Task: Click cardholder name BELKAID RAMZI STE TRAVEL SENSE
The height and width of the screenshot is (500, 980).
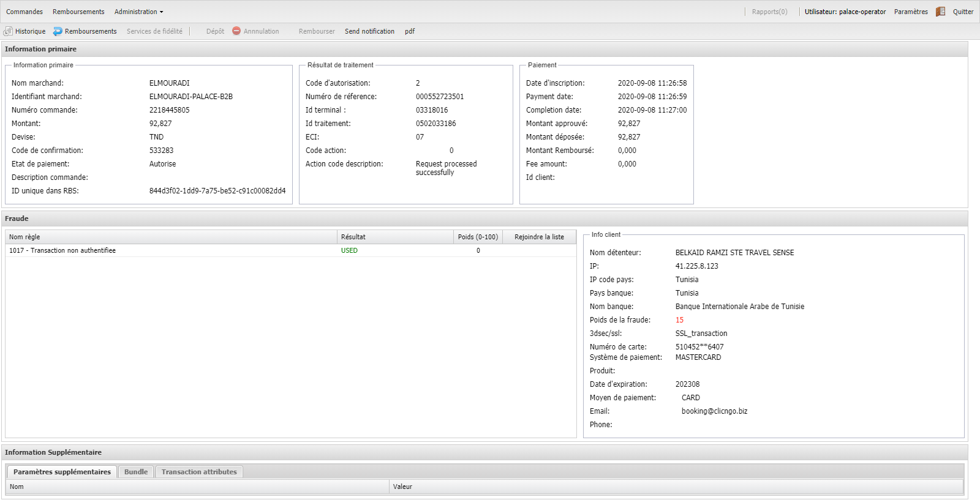Action: [734, 253]
